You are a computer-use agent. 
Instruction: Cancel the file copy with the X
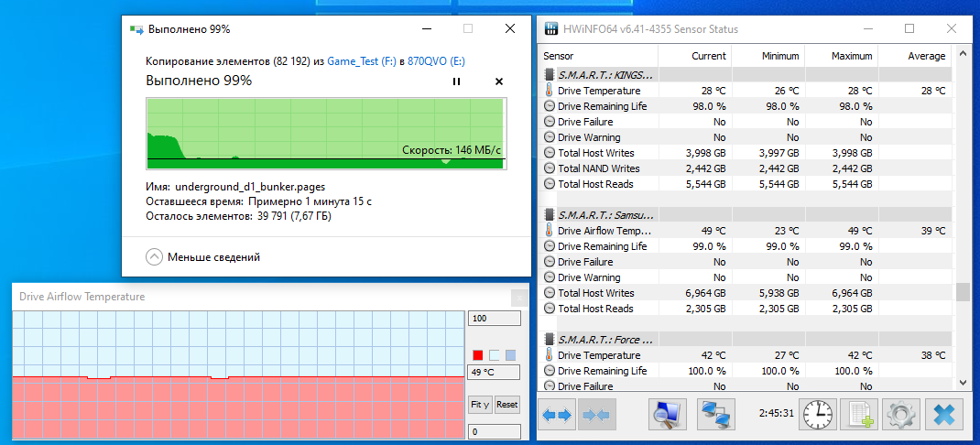click(499, 81)
